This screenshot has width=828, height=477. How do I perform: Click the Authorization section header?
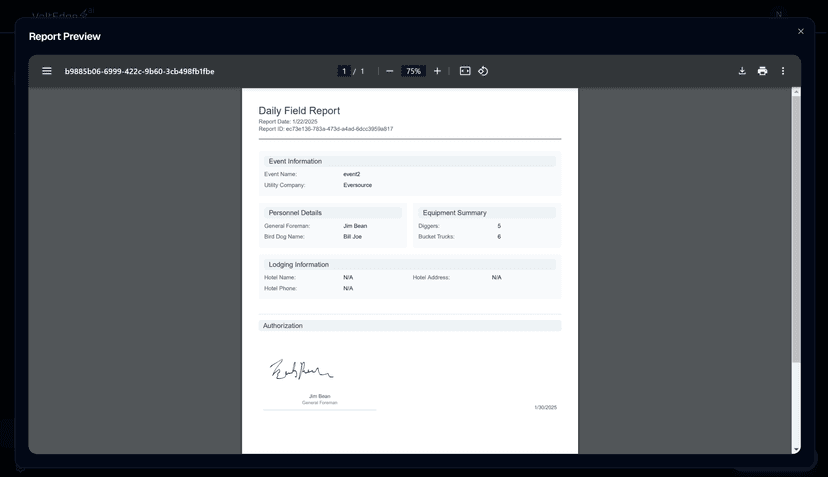410,325
